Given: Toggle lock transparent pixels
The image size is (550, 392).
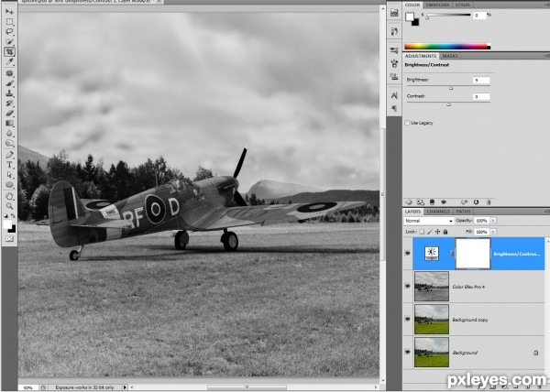Looking at the screenshot, I should [x=422, y=232].
